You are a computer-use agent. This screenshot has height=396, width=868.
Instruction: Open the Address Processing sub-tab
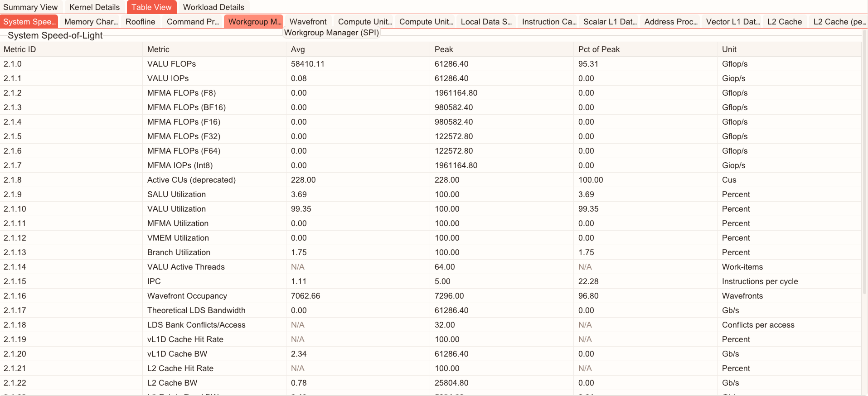click(x=671, y=22)
